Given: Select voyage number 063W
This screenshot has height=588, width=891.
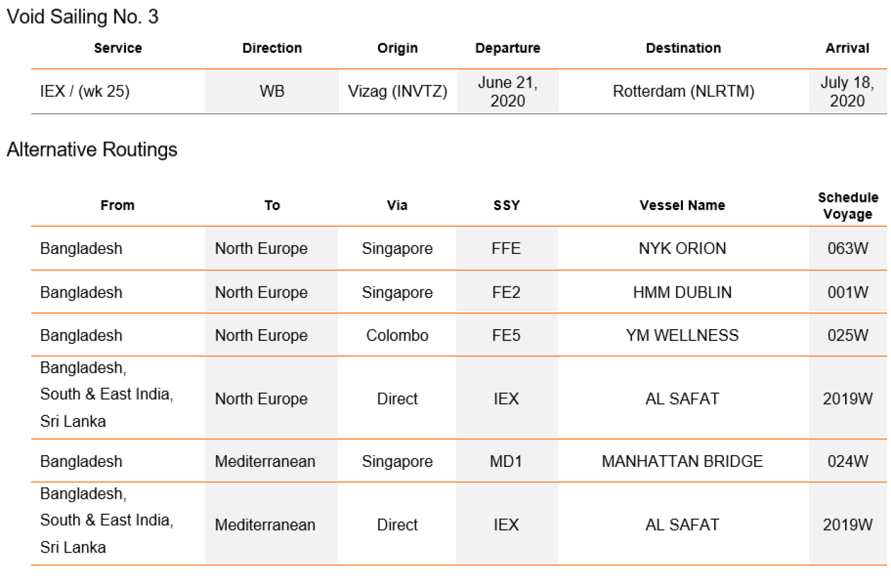Looking at the screenshot, I should (x=848, y=248).
